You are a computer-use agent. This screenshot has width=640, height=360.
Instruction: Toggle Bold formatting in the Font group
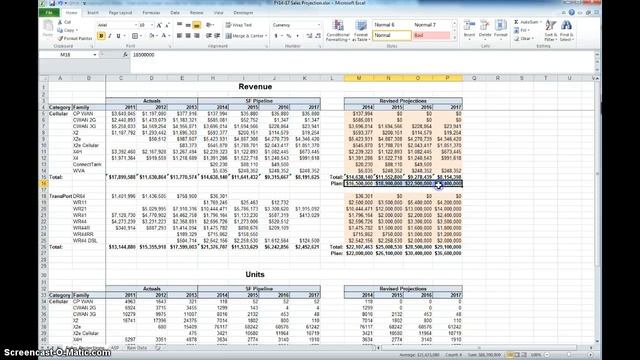coord(101,36)
